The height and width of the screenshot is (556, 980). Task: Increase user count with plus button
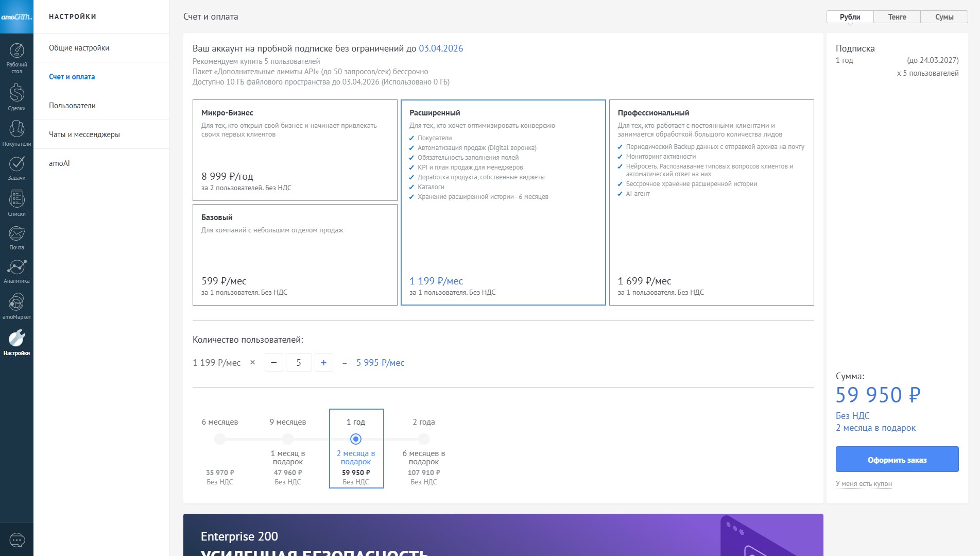[323, 363]
